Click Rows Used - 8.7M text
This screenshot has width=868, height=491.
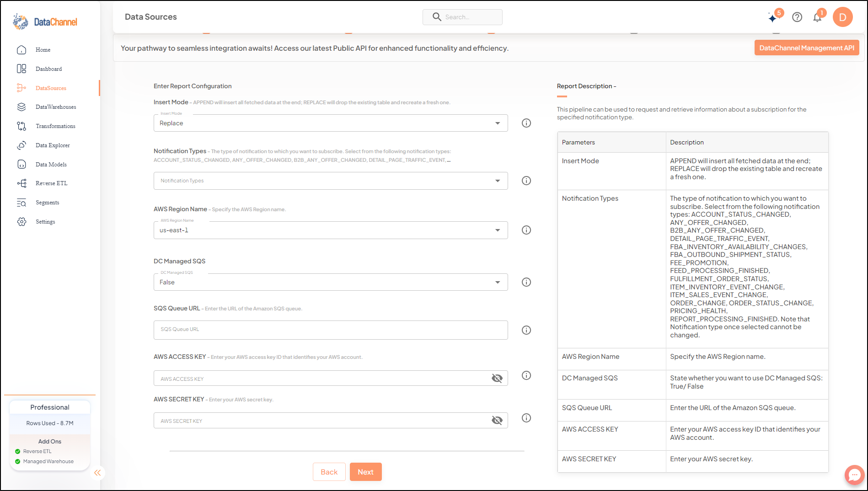pos(50,423)
